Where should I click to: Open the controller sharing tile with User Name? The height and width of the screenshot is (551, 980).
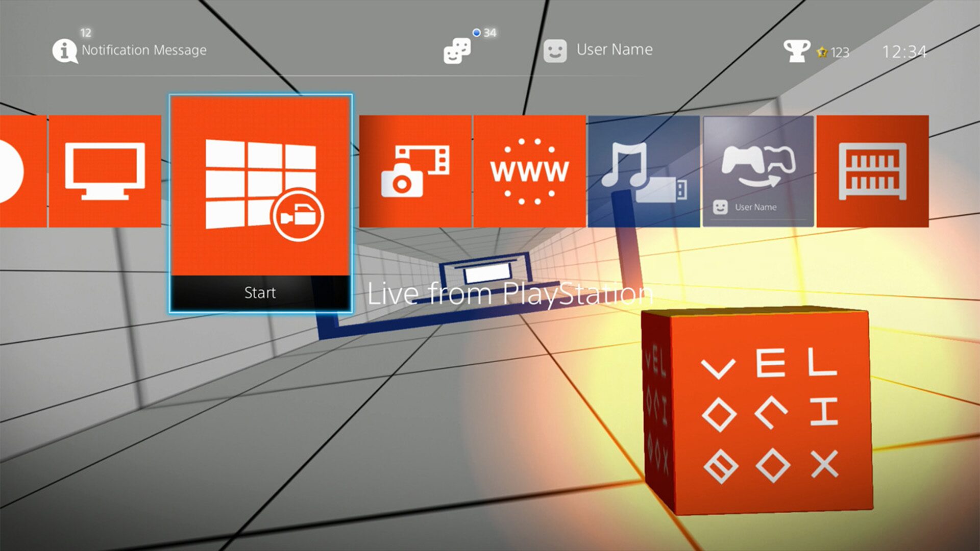coord(758,171)
